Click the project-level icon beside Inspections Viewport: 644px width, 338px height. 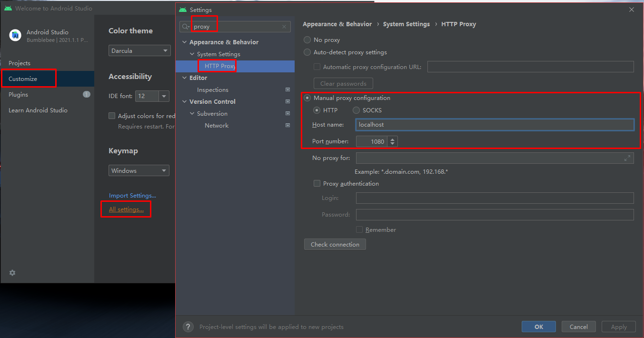(x=287, y=89)
